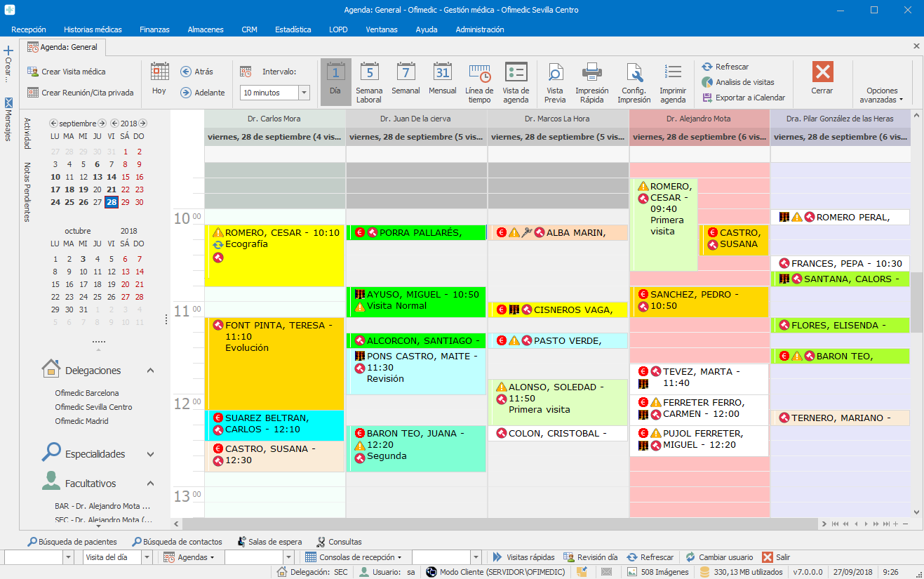Viewport: 924px width, 579px height.
Task: Click Impresión Rápida printer icon
Action: pyautogui.click(x=591, y=72)
